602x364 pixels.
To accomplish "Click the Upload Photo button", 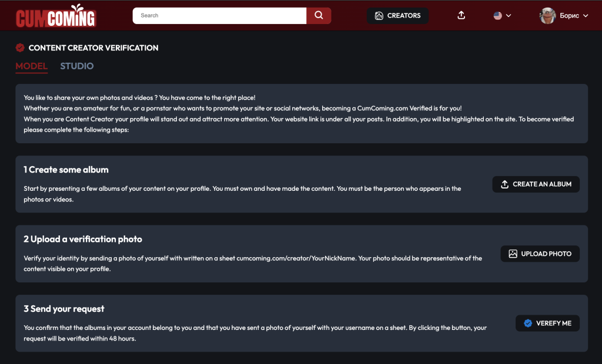I will pyautogui.click(x=540, y=254).
